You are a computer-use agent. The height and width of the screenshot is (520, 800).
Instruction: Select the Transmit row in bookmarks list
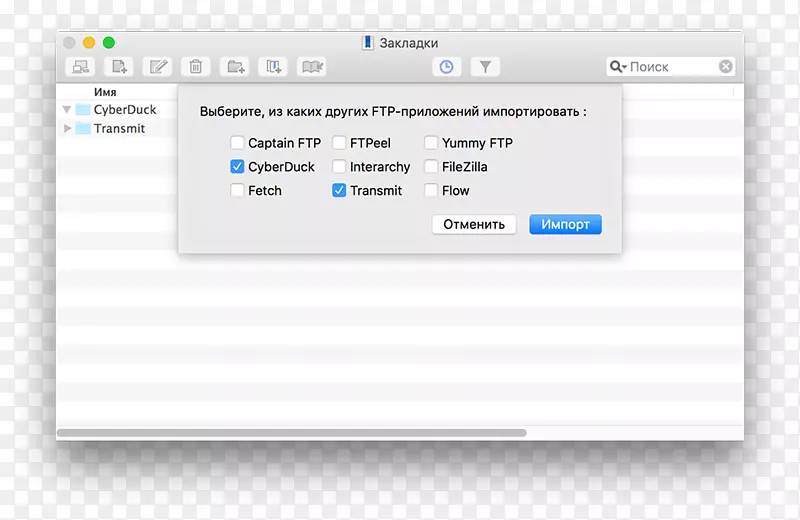click(x=117, y=128)
